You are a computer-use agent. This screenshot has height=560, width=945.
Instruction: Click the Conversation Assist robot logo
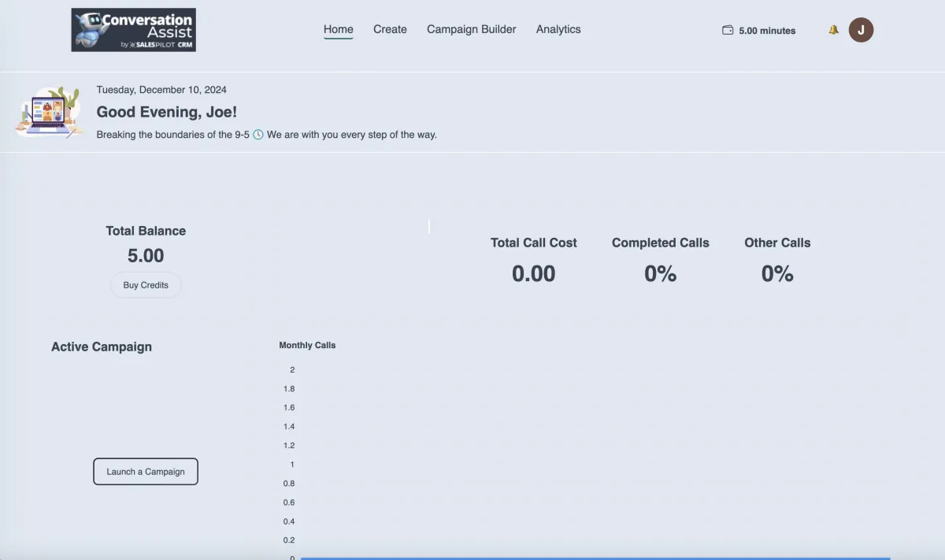coord(133,30)
